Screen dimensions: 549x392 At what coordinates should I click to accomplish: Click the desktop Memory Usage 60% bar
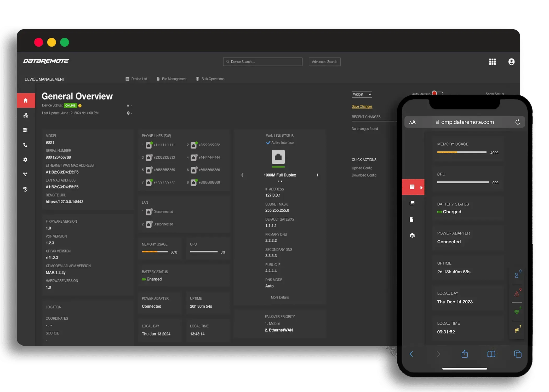155,252
